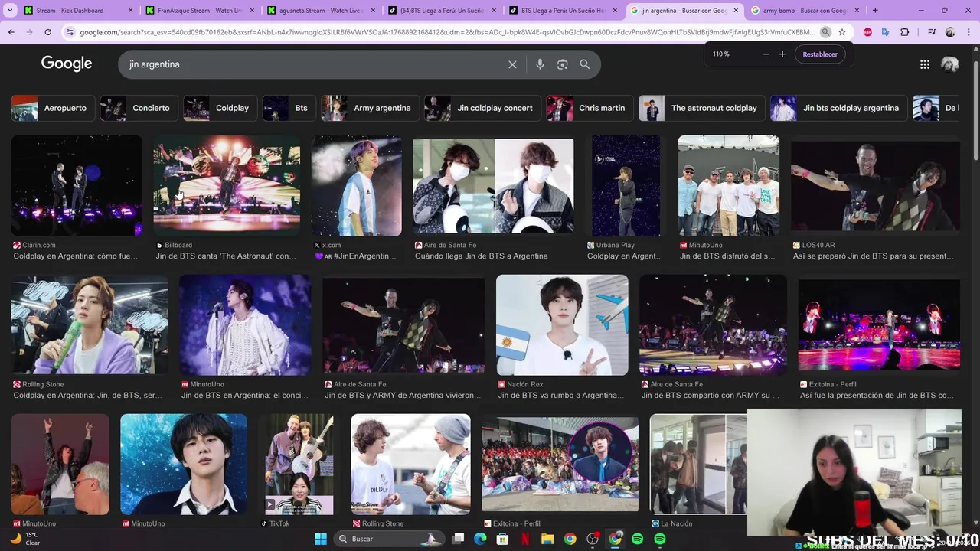Open the Rolling Stone Jin with microphone image
This screenshot has height=551, width=980.
click(x=89, y=325)
